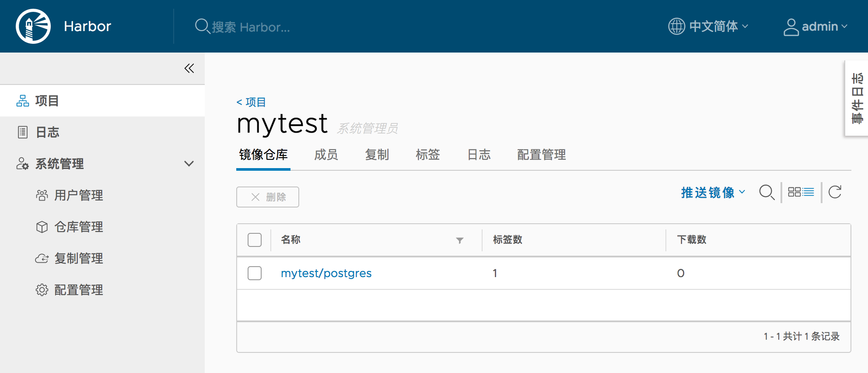Click the 系统管理员 role label
The height and width of the screenshot is (373, 868).
[x=367, y=128]
